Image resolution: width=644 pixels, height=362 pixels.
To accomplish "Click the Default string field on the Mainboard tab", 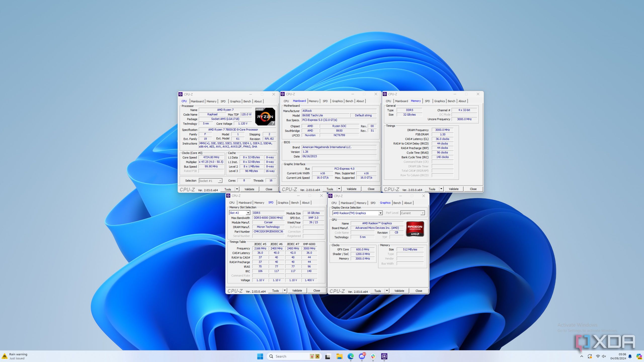I will pyautogui.click(x=364, y=115).
